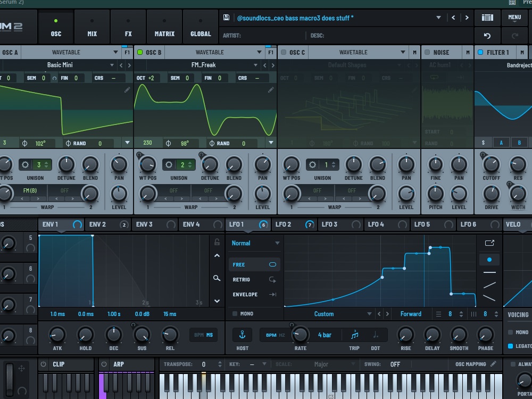This screenshot has height=399, width=532.
Task: Open the preset browser list icon
Action: [487, 18]
